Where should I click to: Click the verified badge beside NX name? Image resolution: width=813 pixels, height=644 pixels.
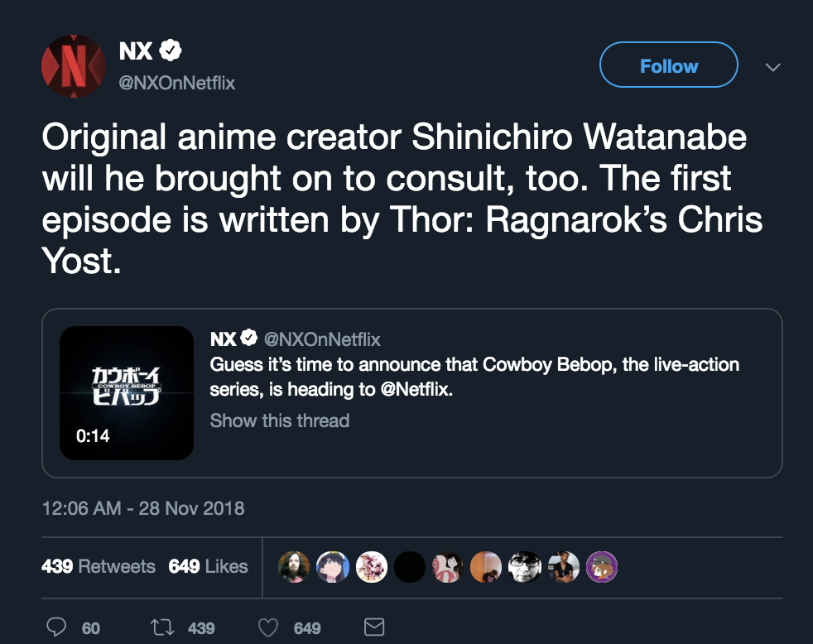[171, 51]
